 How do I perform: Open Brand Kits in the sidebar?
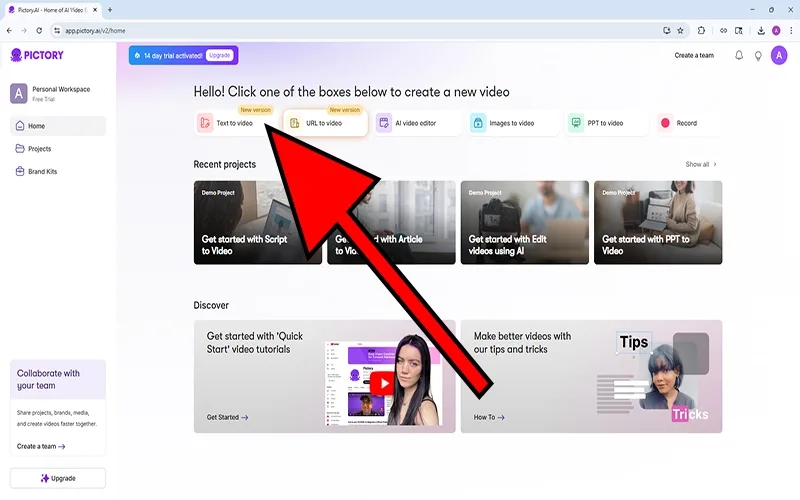(x=42, y=172)
